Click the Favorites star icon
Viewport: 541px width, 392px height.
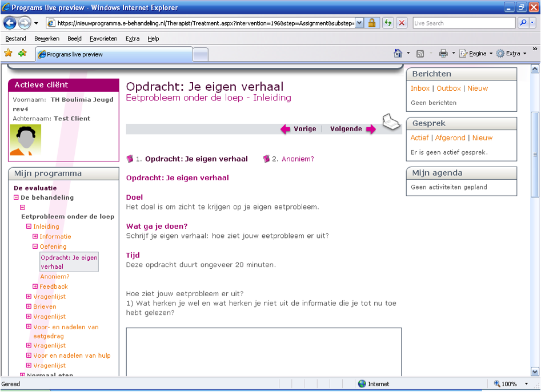coord(9,53)
